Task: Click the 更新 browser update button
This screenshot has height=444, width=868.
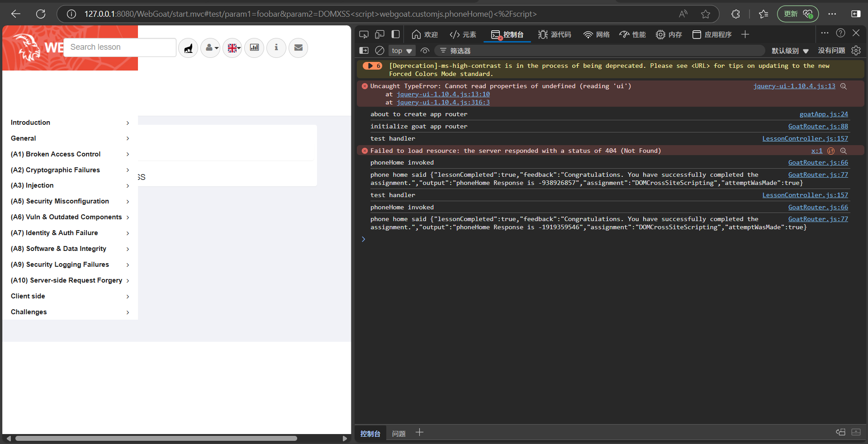Action: 798,14
